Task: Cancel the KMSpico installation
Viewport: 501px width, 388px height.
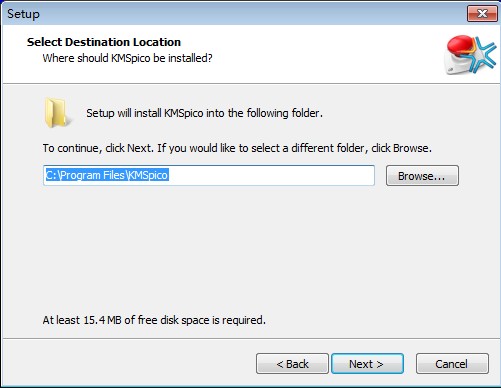Action: (x=452, y=364)
